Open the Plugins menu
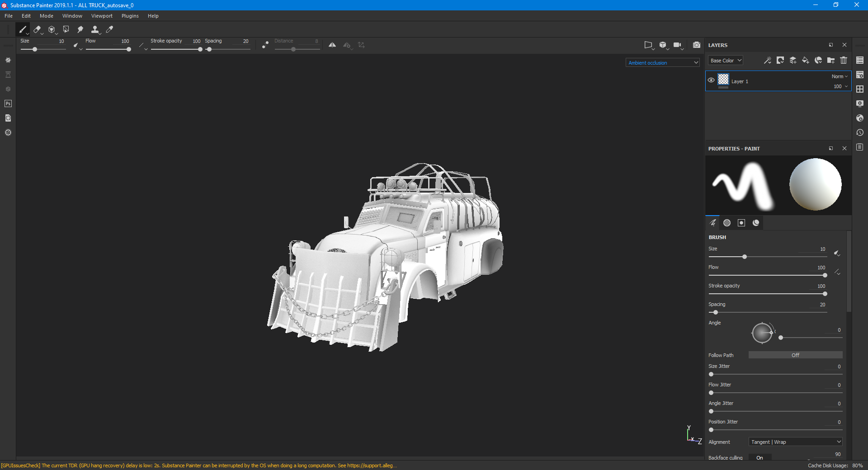868x470 pixels. click(130, 16)
